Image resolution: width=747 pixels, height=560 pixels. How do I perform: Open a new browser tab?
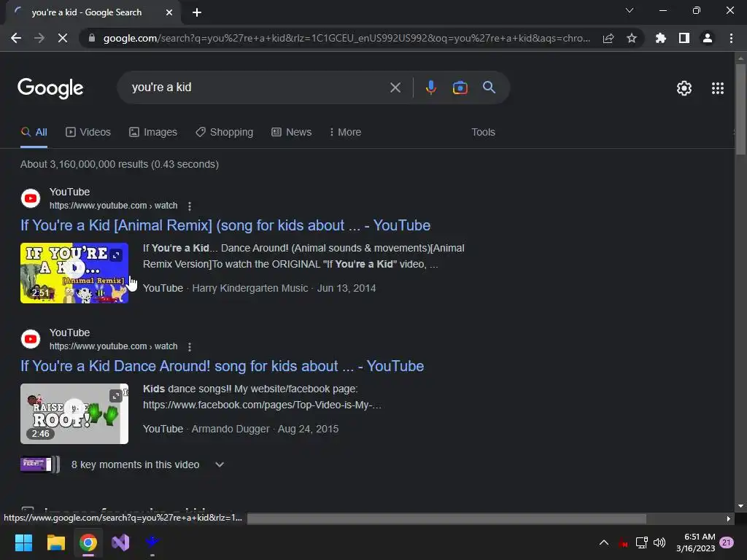pyautogui.click(x=197, y=12)
